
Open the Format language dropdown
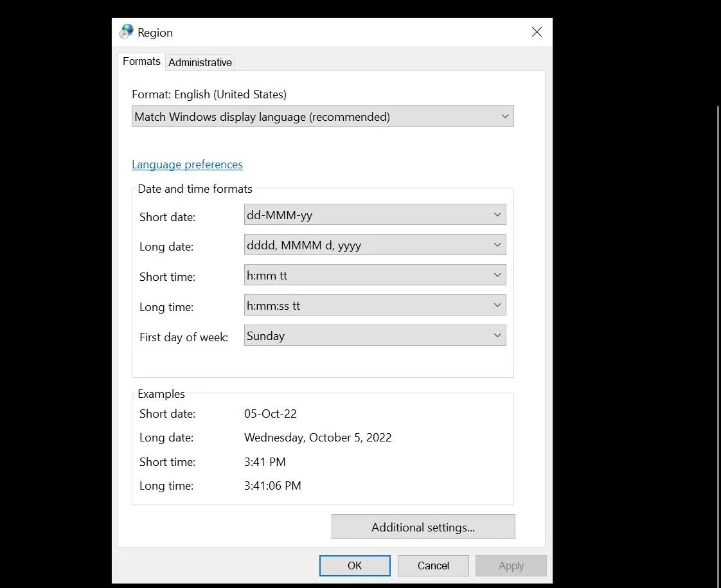pos(323,116)
